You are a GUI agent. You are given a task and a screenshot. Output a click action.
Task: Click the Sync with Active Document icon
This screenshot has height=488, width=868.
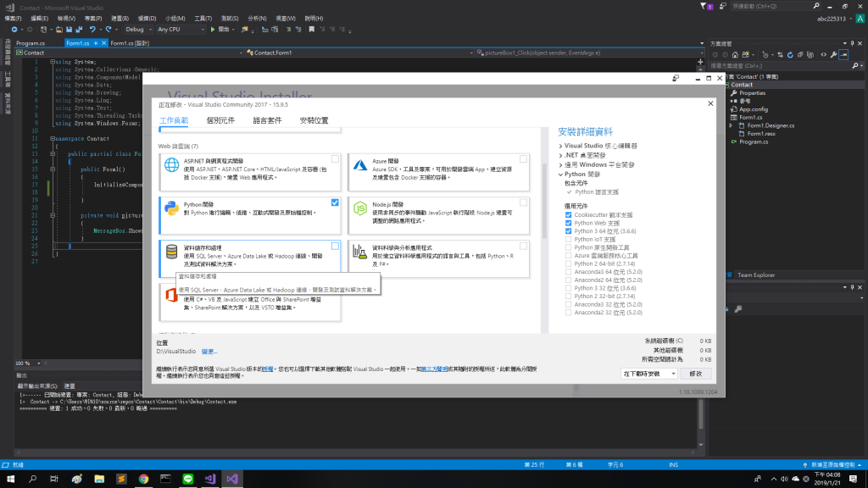(x=780, y=55)
